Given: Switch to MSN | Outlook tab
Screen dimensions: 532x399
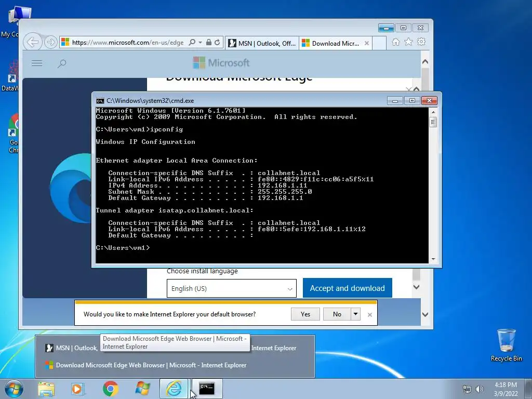Looking at the screenshot, I should coord(262,43).
